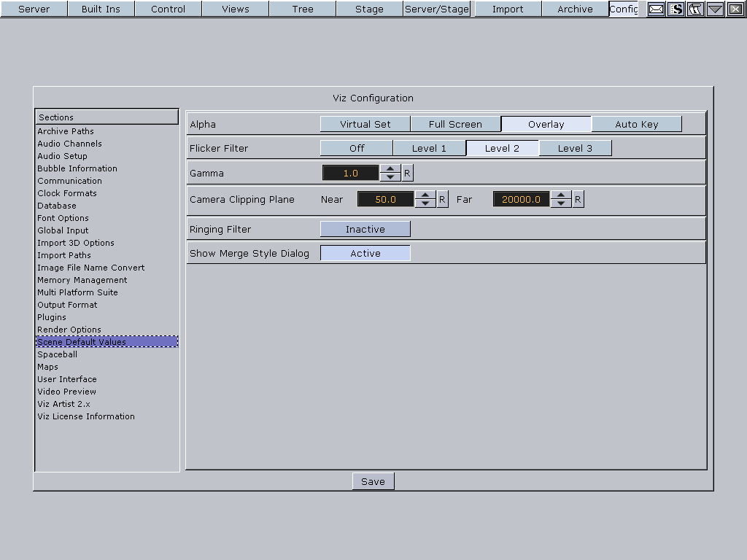Open the log viewer scroll icon
The height and width of the screenshot is (560, 747).
(x=695, y=9)
